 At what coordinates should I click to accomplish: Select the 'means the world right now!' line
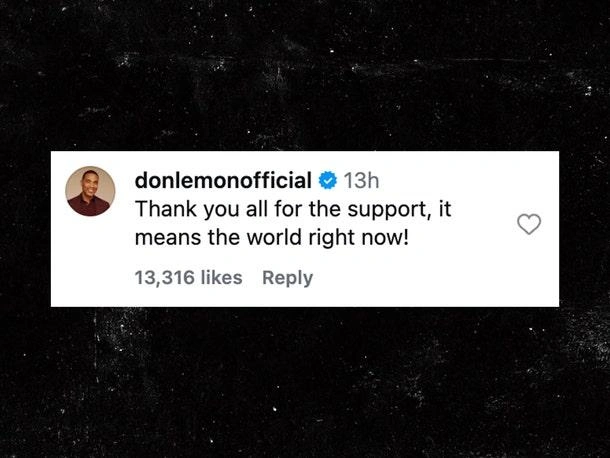[x=272, y=238]
